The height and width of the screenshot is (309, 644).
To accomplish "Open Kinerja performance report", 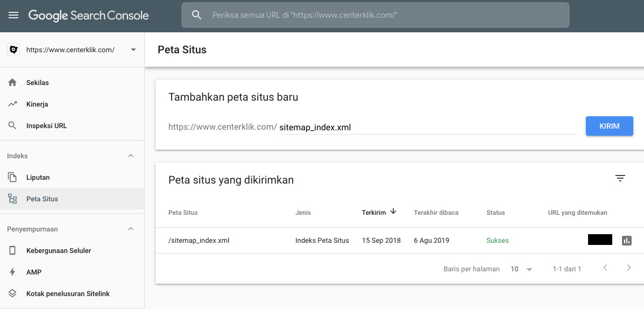I will coord(72,104).
